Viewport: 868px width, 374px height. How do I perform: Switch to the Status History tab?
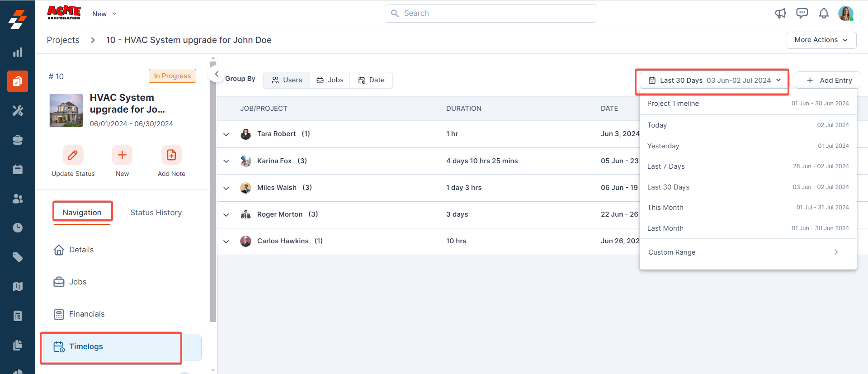point(156,213)
